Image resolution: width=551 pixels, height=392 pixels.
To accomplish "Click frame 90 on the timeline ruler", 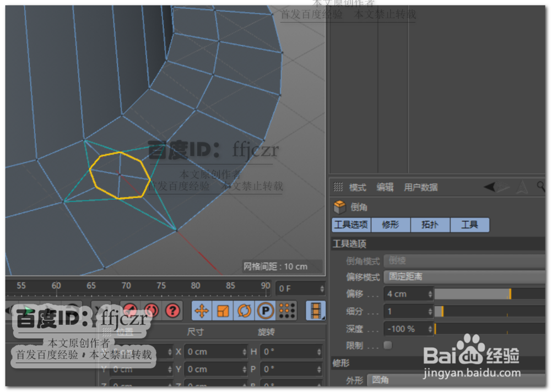I will [x=266, y=286].
